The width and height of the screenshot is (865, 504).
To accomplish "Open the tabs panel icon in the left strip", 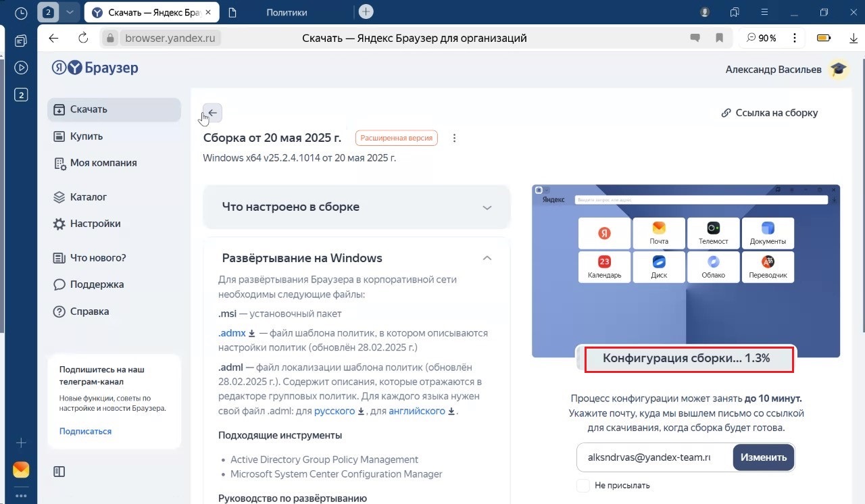I will tap(21, 41).
